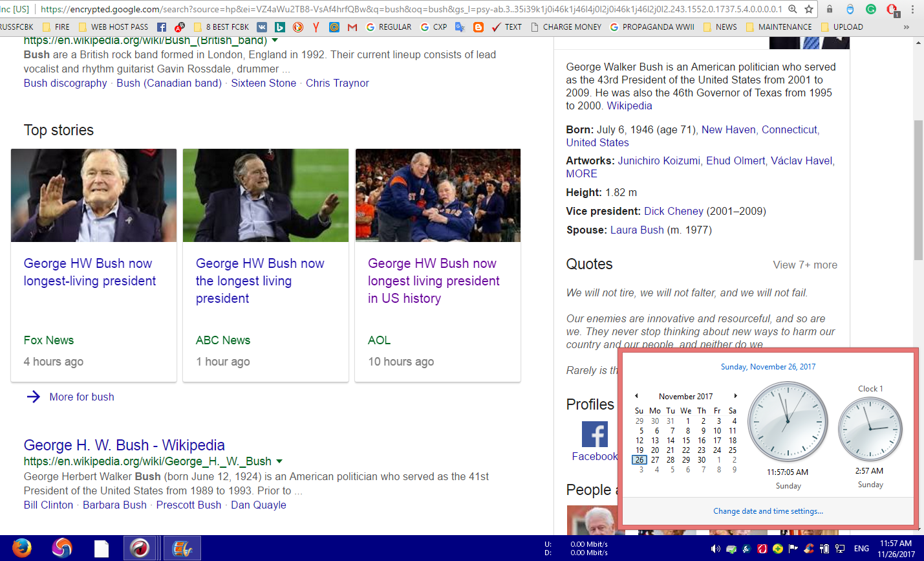Open the VK bookmark icon
The width and height of the screenshot is (924, 561).
(262, 27)
